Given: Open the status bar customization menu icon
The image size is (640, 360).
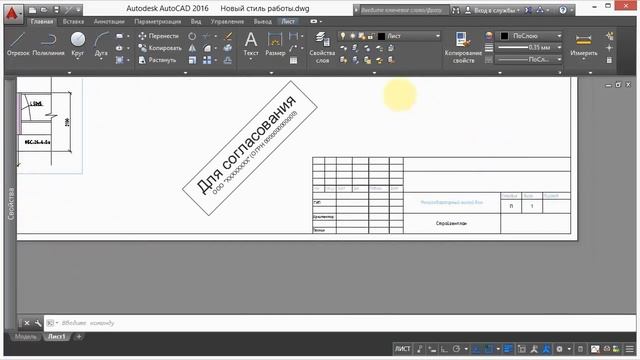Looking at the screenshot, I should tap(630, 349).
